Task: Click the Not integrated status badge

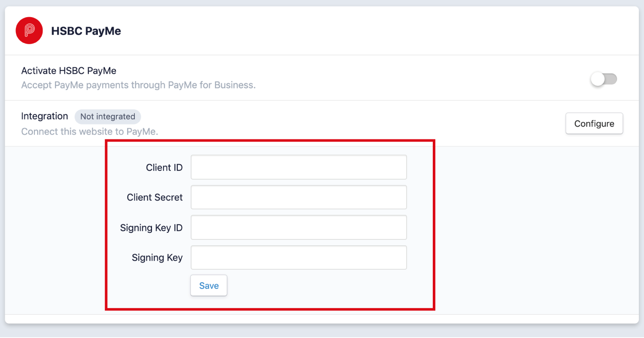Action: (108, 116)
